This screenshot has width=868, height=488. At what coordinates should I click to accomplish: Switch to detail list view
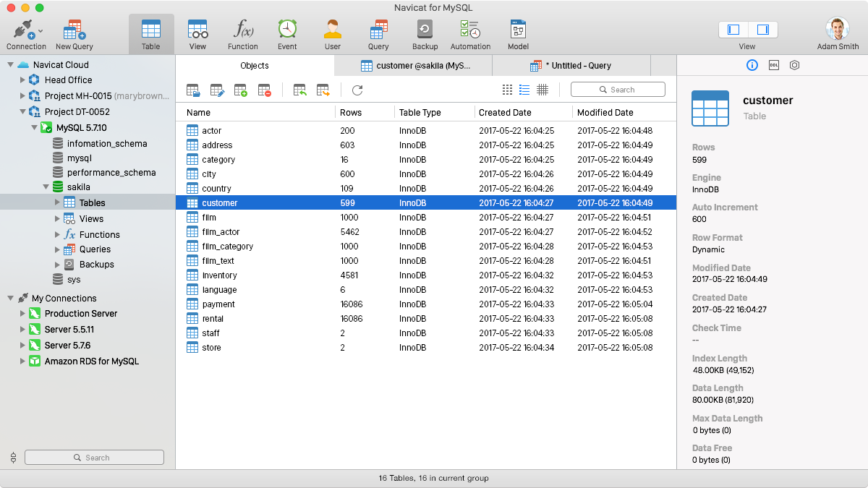(524, 90)
